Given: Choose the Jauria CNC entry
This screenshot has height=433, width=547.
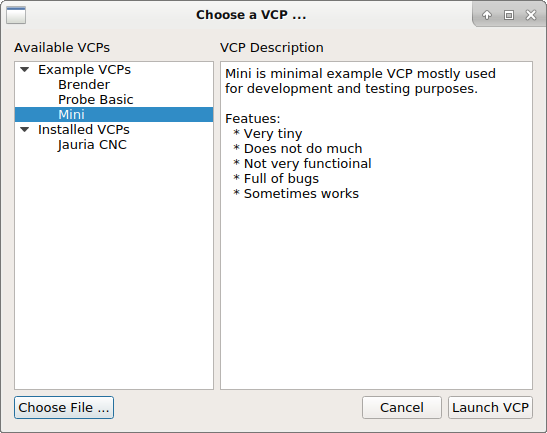Looking at the screenshot, I should click(x=92, y=144).
